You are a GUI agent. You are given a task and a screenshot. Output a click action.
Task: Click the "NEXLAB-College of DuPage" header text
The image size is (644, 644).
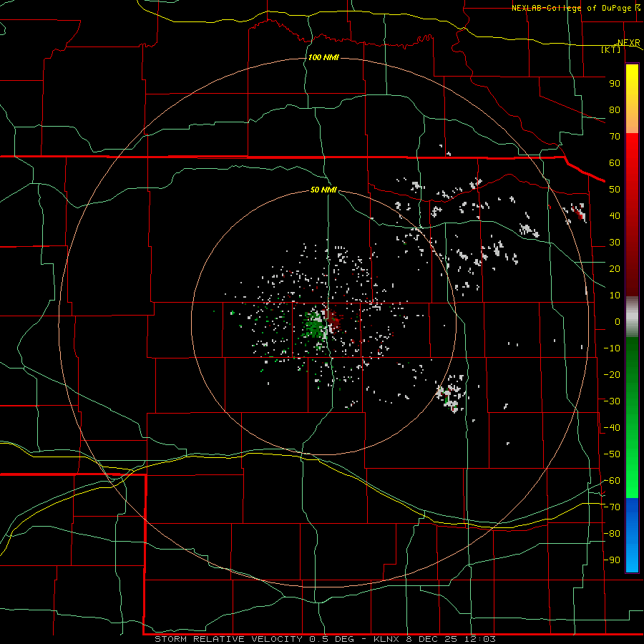point(571,8)
